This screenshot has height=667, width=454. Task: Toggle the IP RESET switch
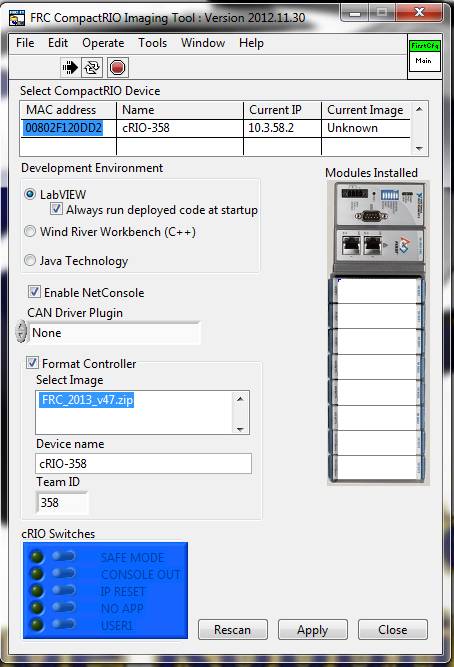coord(64,590)
